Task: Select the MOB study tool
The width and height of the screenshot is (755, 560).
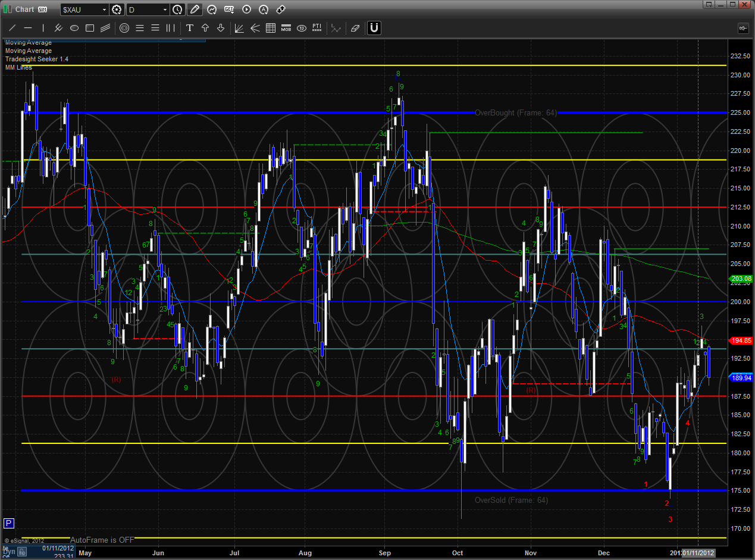Action: click(286, 28)
